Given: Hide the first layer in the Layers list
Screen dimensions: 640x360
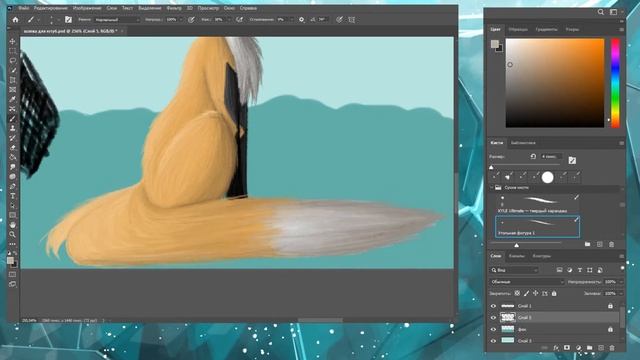Looking at the screenshot, I should click(493, 306).
